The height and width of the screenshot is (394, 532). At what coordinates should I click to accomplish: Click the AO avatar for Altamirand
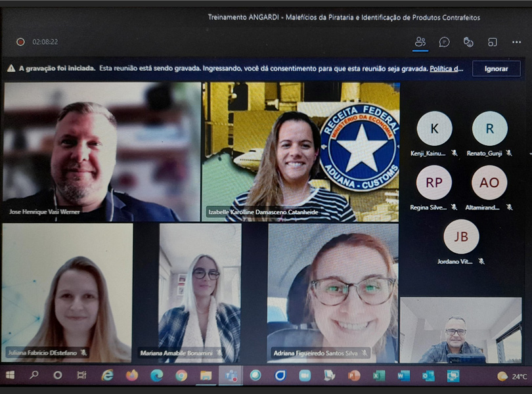click(x=489, y=183)
